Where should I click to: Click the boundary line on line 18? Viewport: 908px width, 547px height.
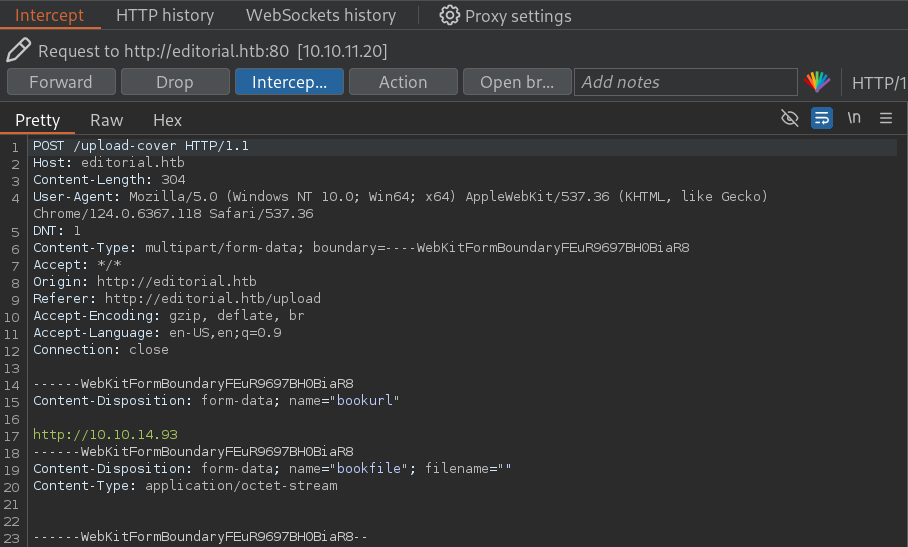pos(193,451)
